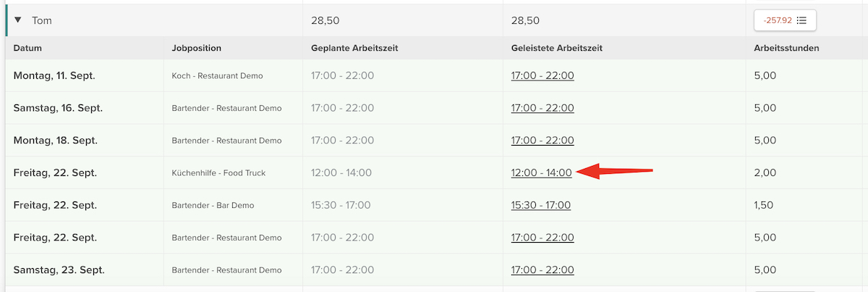Open worked time 12:00 - 14:00 for Food Truck
This screenshot has height=292, width=868.
tap(542, 172)
